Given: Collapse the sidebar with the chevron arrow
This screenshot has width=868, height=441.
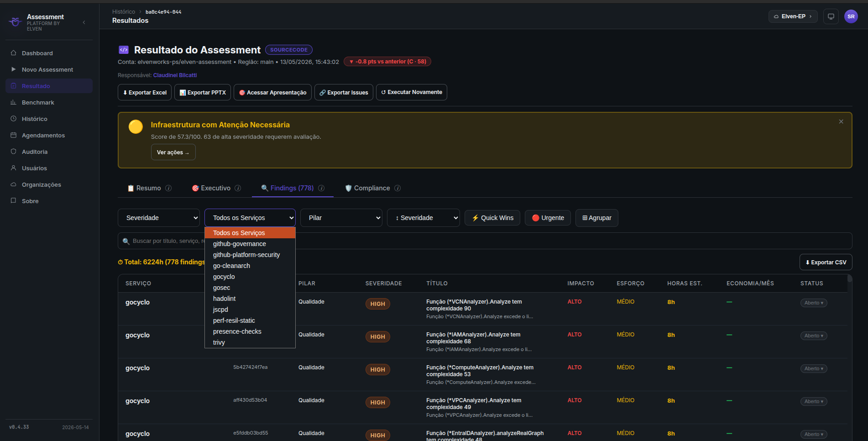Looking at the screenshot, I should click(84, 22).
